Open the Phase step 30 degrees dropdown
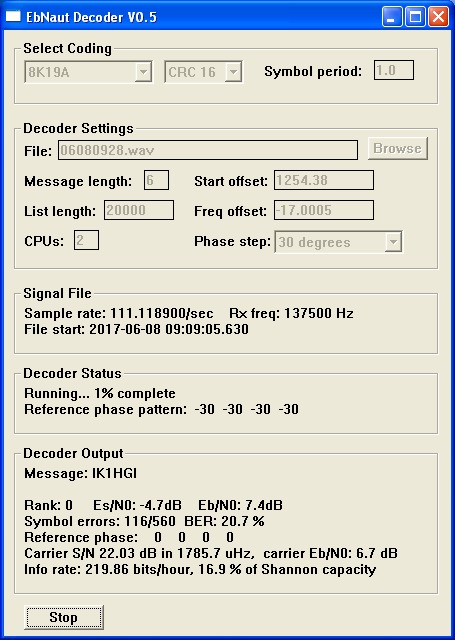 (x=393, y=242)
